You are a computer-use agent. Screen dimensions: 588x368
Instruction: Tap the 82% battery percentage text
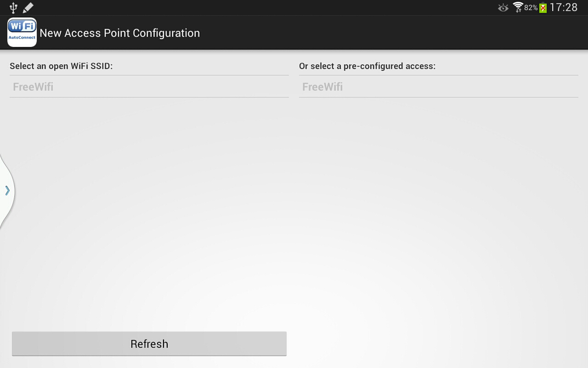pyautogui.click(x=531, y=8)
